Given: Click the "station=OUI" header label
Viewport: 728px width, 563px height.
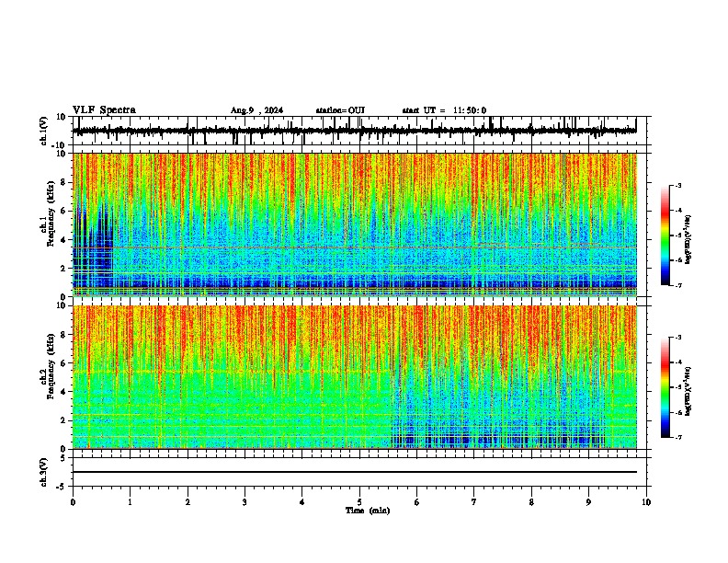Looking at the screenshot, I should point(340,110).
